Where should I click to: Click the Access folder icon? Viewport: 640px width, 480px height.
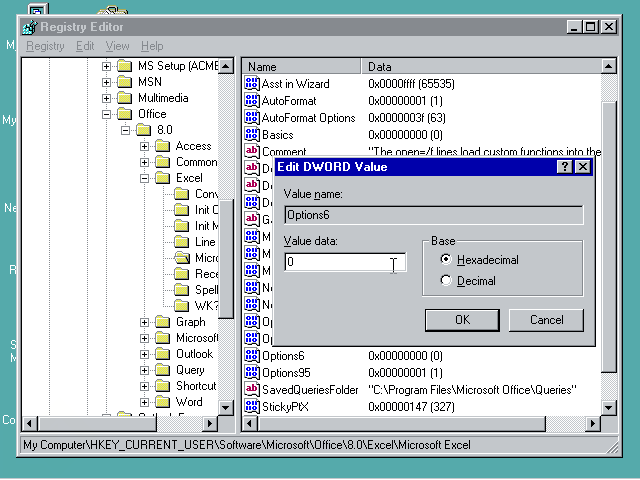tap(163, 146)
